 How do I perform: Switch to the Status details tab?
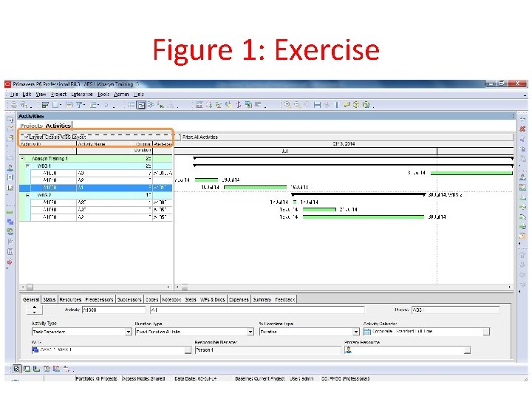point(50,299)
